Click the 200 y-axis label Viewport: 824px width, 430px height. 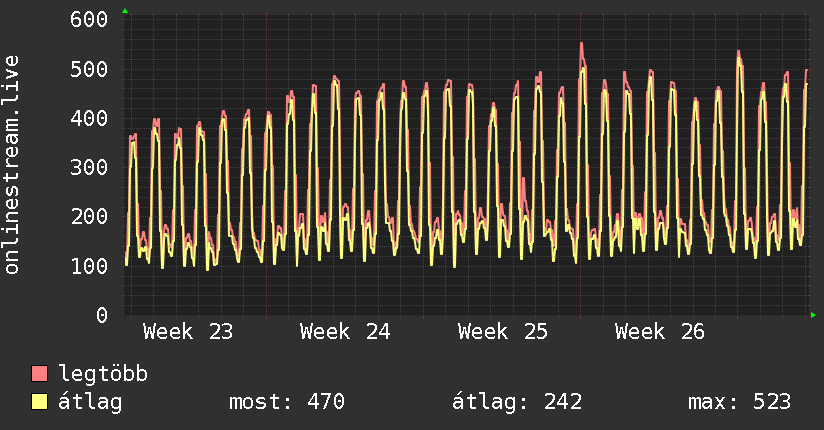tap(89, 217)
